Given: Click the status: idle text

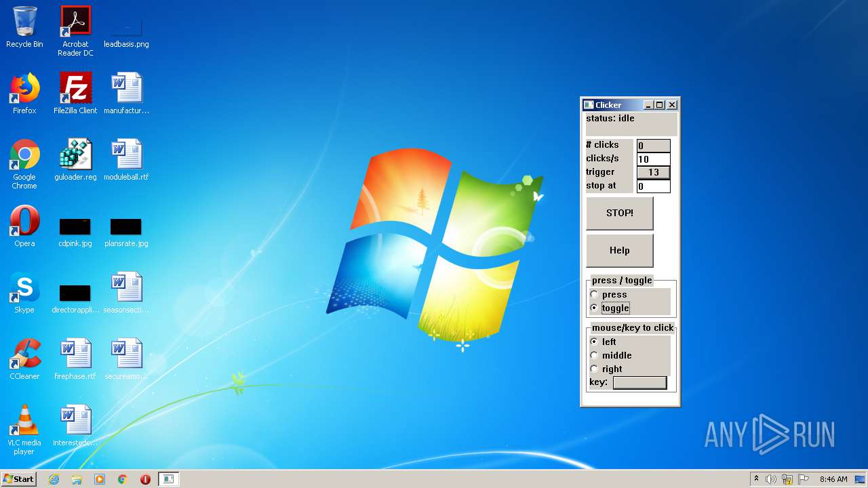Looking at the screenshot, I should 610,118.
